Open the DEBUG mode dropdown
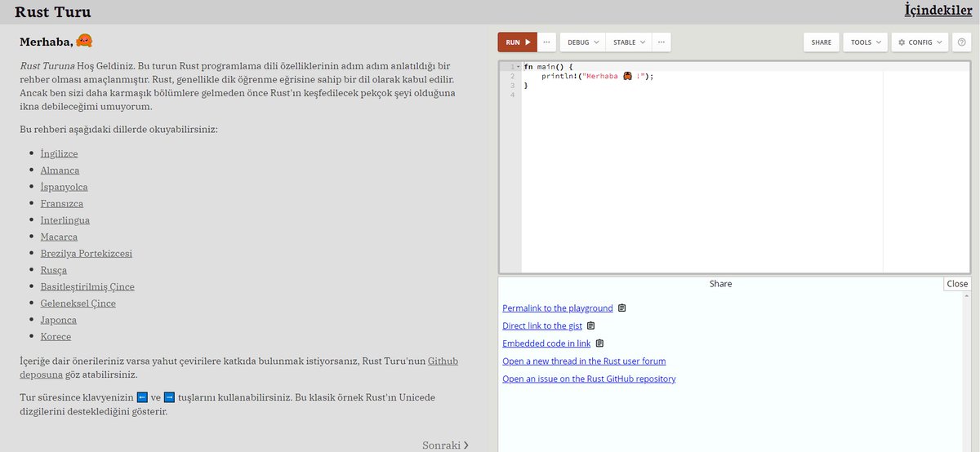 583,42
